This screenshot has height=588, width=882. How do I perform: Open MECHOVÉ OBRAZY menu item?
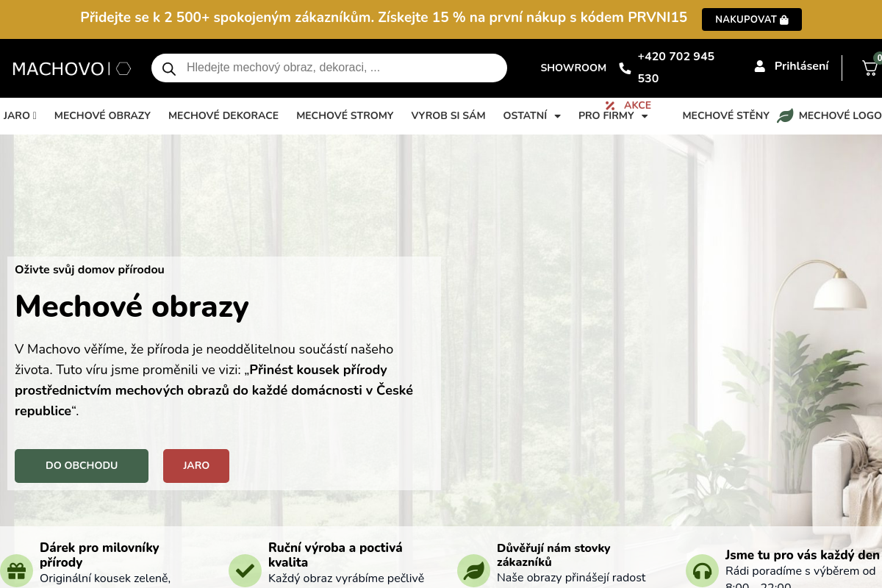point(102,115)
